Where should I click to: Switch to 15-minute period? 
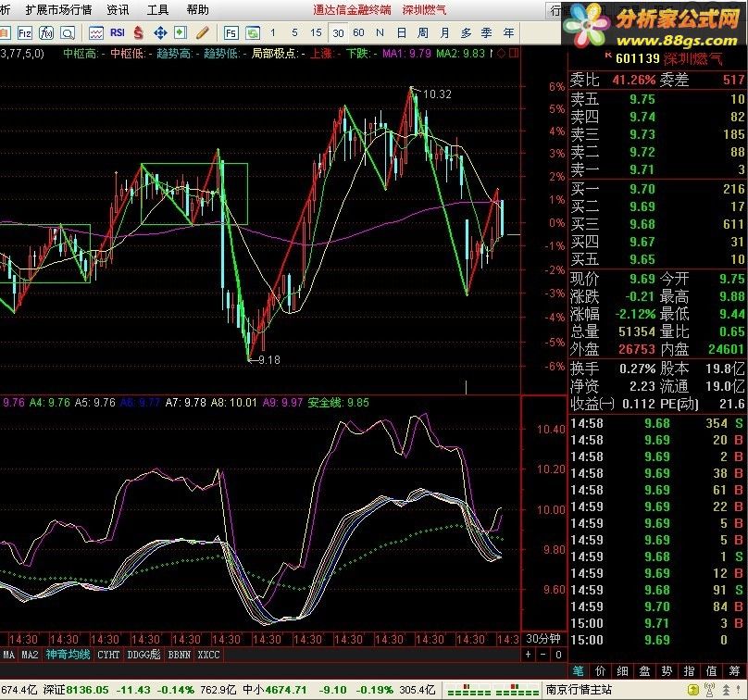point(316,32)
